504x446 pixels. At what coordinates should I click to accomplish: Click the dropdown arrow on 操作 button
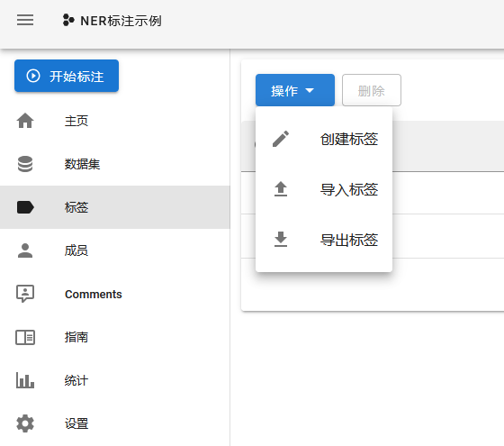[310, 91]
